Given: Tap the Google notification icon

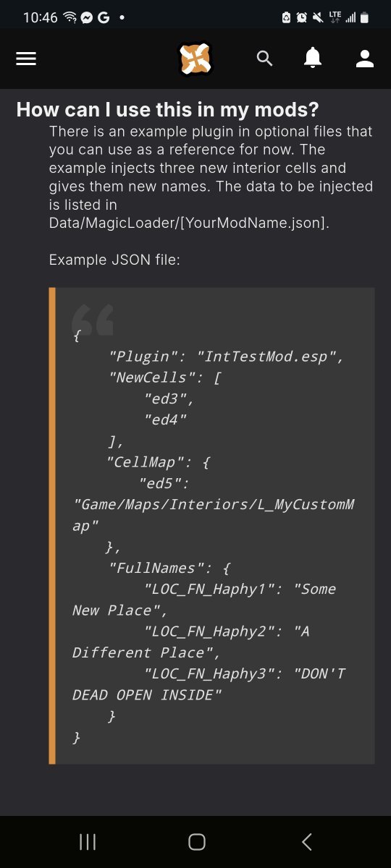Looking at the screenshot, I should coord(103,17).
